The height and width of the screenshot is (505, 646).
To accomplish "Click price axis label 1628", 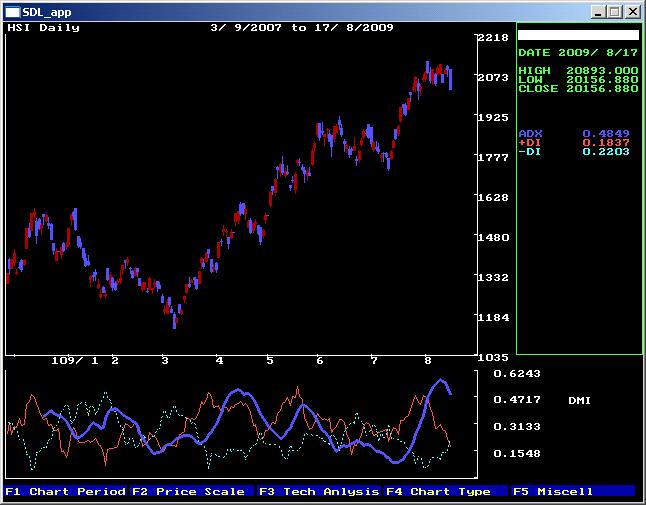I will click(493, 197).
